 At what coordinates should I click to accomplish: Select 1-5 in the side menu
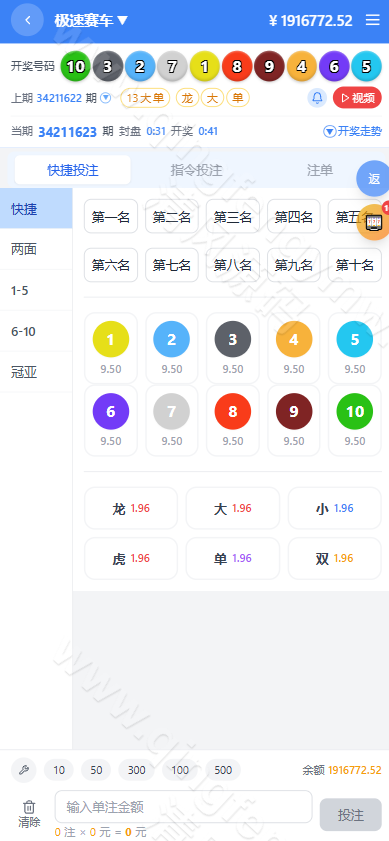36,290
